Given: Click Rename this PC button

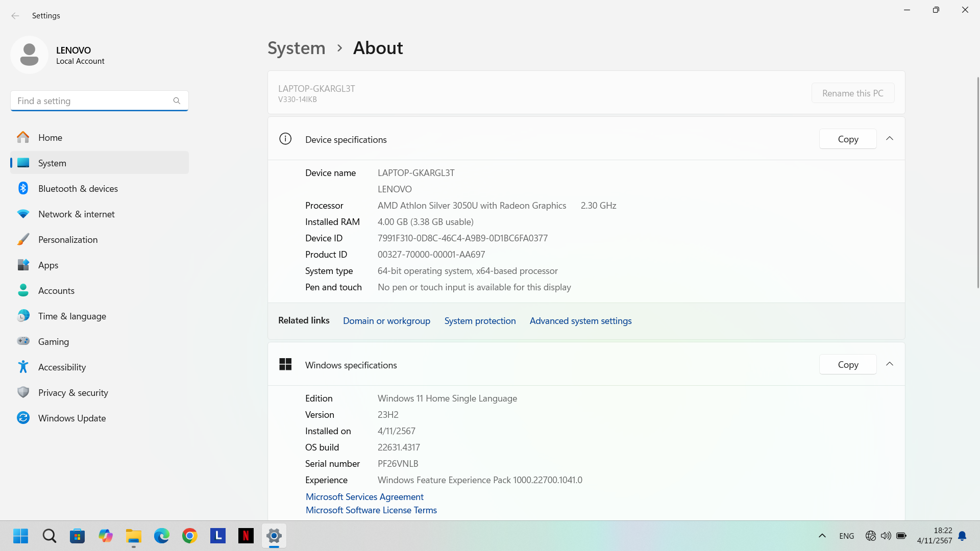Looking at the screenshot, I should 853,93.
